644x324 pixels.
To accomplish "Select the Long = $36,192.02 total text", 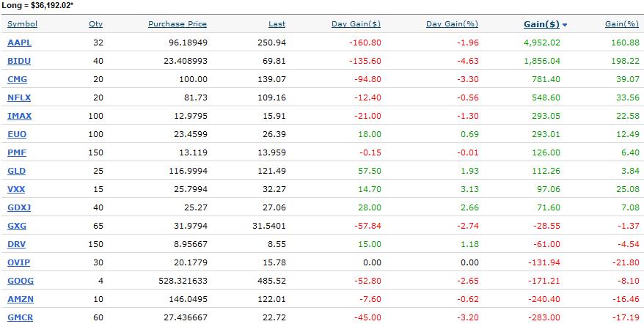I will (x=37, y=6).
